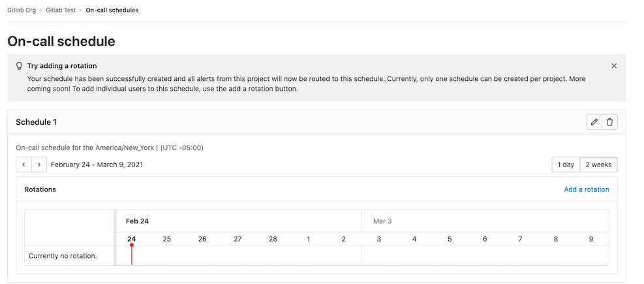Select day 9 in timeline
644x284 pixels.
pyautogui.click(x=591, y=239)
